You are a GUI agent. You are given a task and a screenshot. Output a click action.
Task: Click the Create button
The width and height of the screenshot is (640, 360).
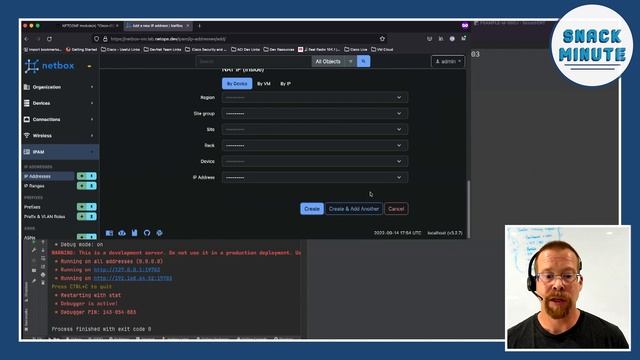(312, 209)
